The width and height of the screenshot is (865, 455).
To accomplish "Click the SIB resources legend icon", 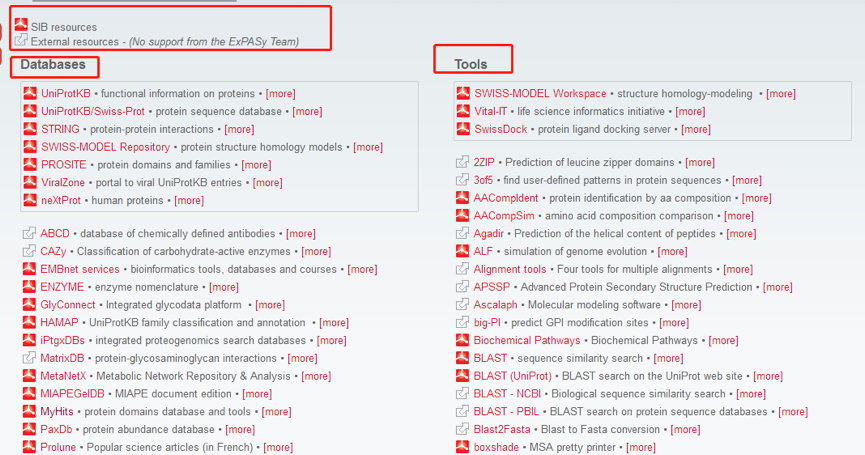I will (x=21, y=24).
